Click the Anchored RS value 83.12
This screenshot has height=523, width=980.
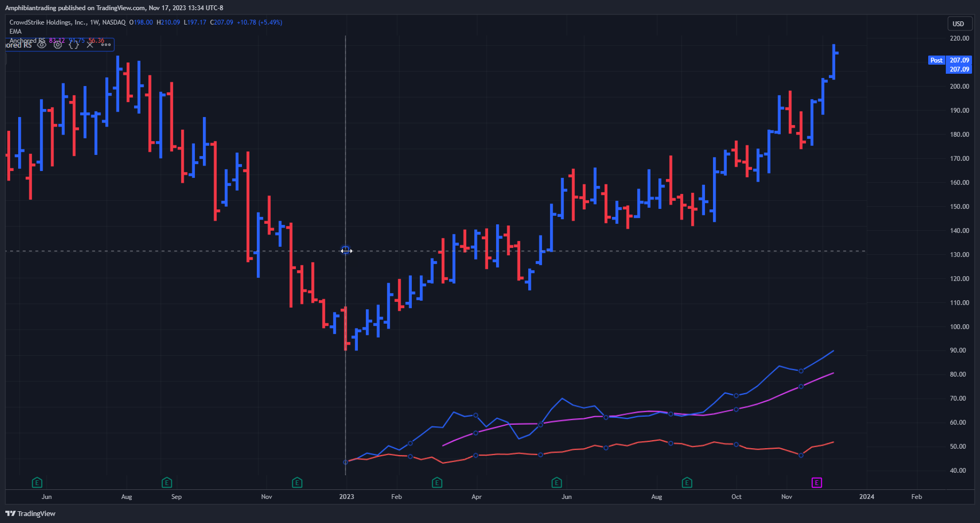click(x=57, y=41)
